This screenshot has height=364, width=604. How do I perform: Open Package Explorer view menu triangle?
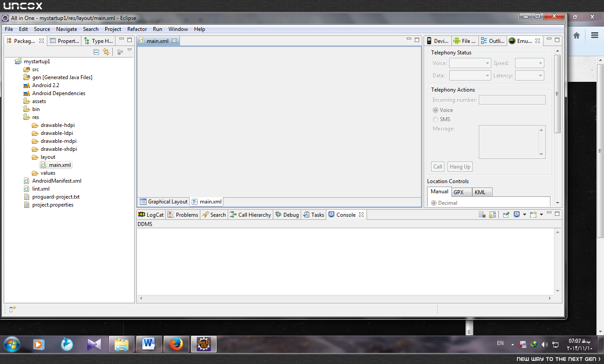point(130,50)
